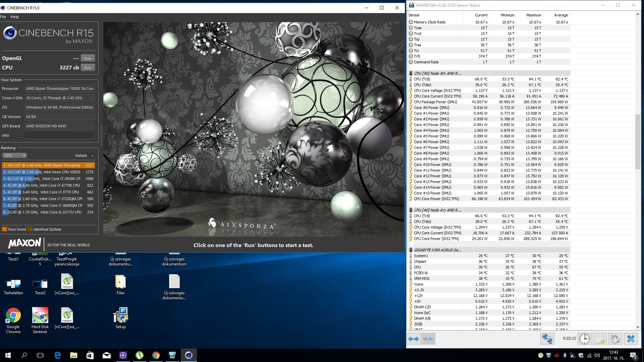
Task: Select ranking entry Intel Core i7-3930K
Action: pos(48,179)
